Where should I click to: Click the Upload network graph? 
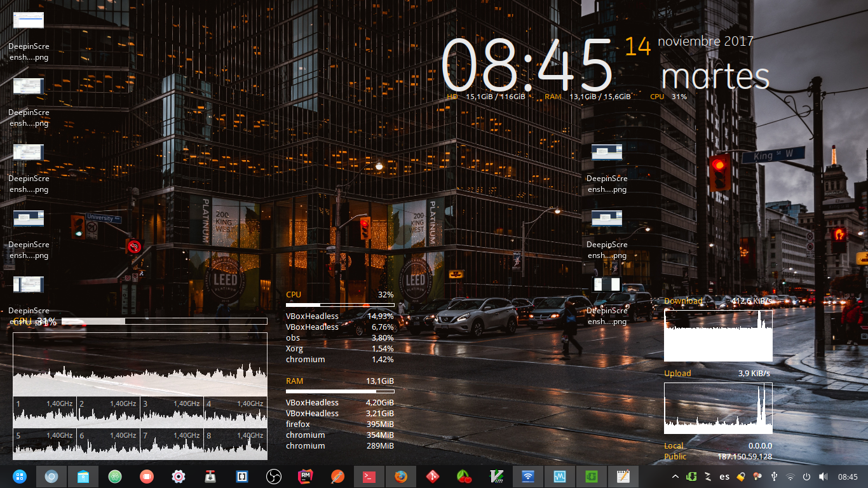[718, 408]
